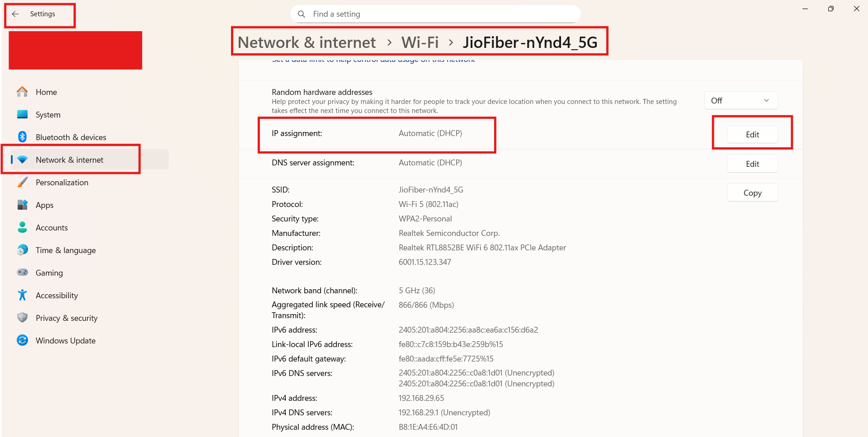Viewport: 868px width, 437px height.
Task: Open Home via its house icon
Action: (x=22, y=92)
